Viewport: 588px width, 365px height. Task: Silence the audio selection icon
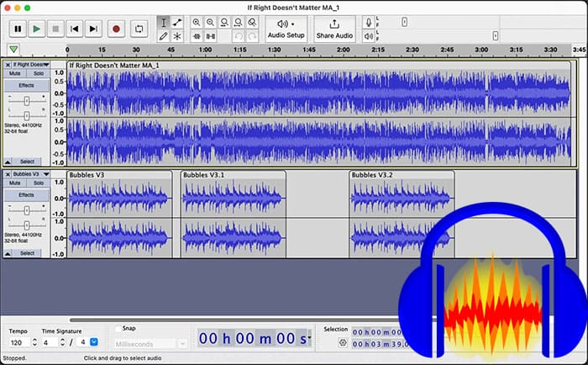point(211,36)
